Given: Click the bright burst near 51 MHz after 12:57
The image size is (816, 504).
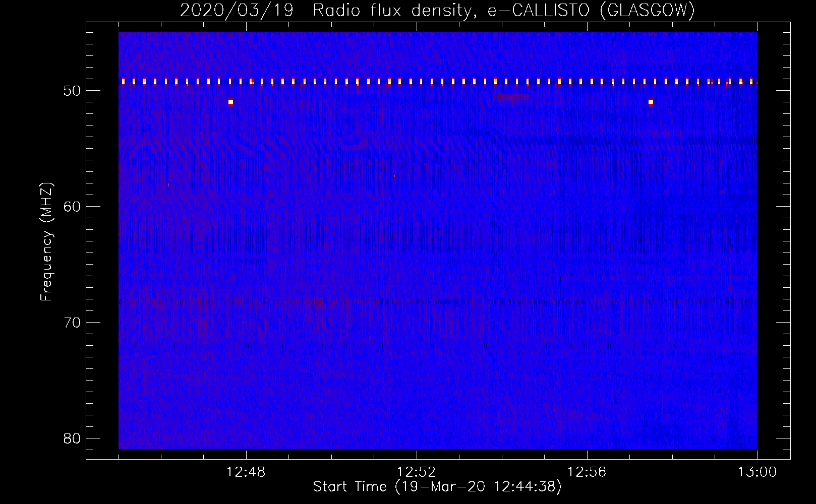Looking at the screenshot, I should (x=651, y=102).
